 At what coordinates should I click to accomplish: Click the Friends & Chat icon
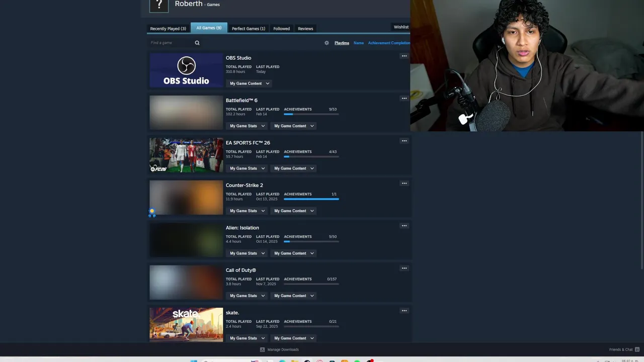click(637, 349)
